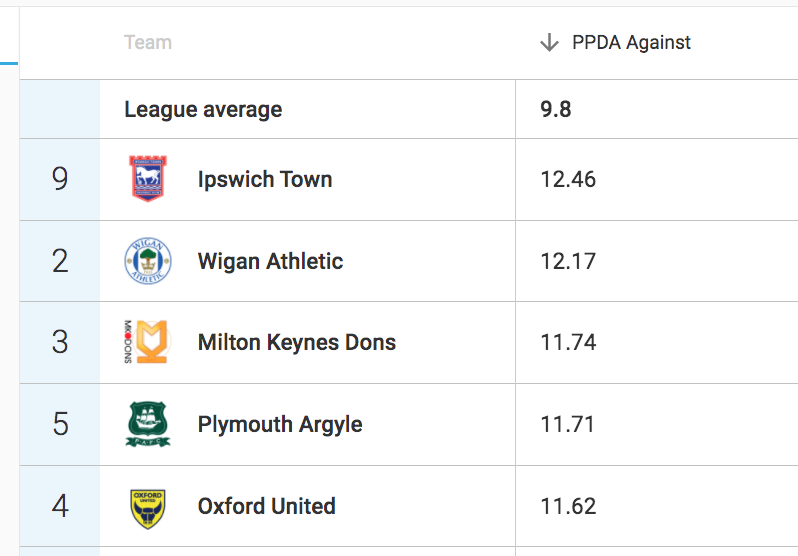Sort by PPDA Against column header

pos(631,42)
